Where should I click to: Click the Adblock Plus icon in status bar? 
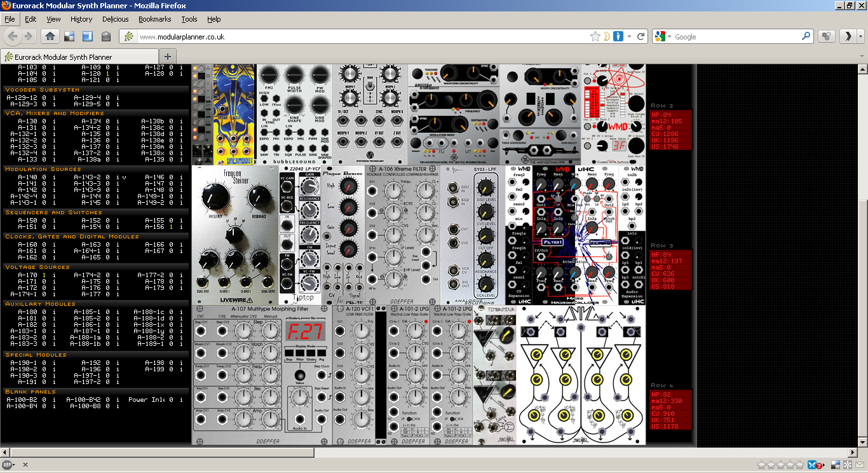pos(7,465)
